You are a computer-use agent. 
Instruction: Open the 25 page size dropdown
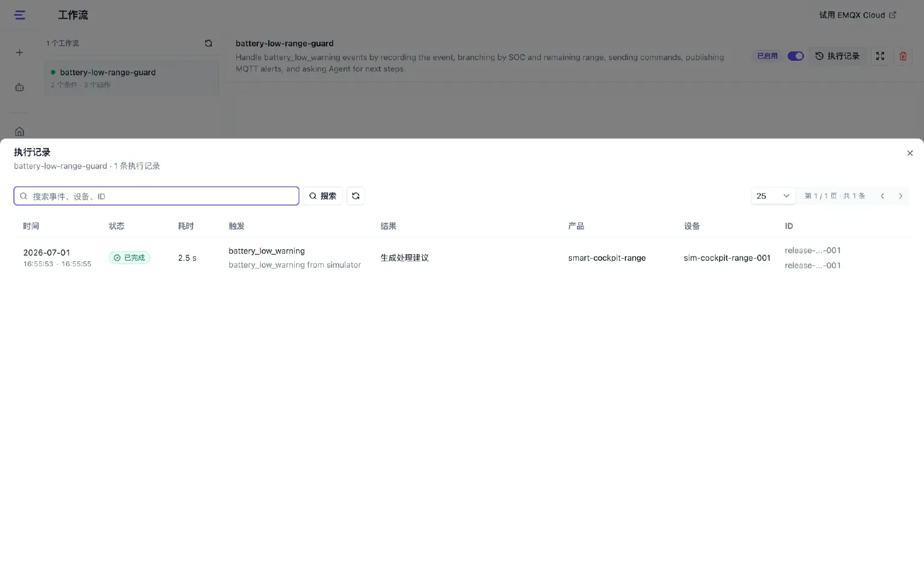click(x=773, y=196)
